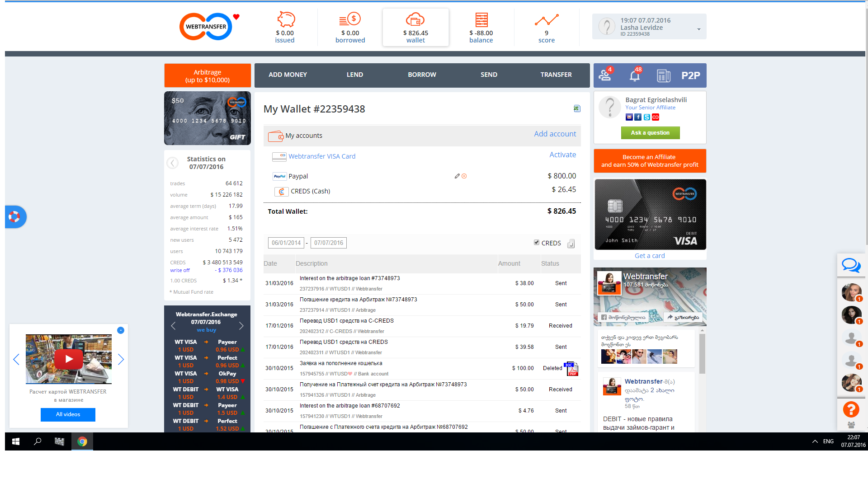Toggle the blue dot on video widget
This screenshot has height=488, width=868.
click(x=121, y=330)
